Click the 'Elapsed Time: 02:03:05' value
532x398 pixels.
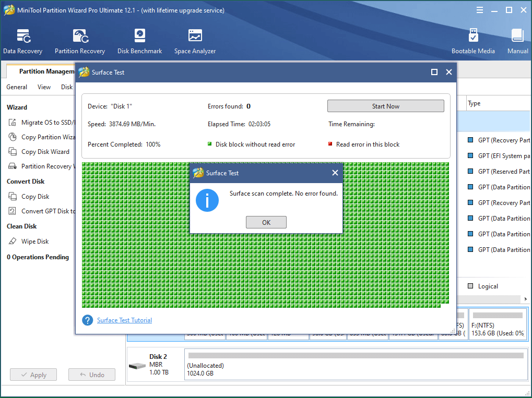(239, 124)
